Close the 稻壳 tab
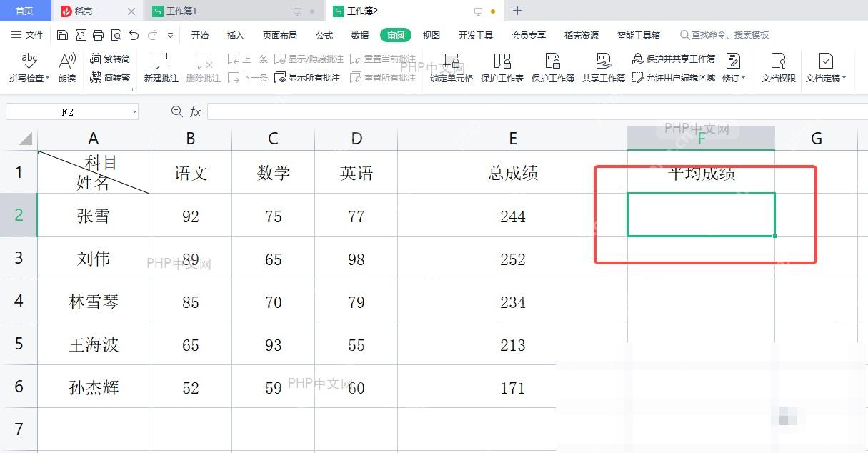868x453 pixels. coord(131,11)
